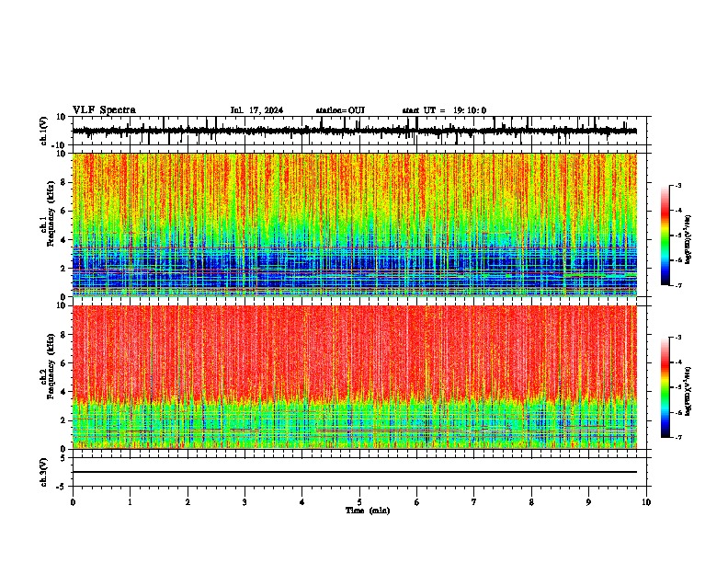Click the station=OUI label

(340, 110)
